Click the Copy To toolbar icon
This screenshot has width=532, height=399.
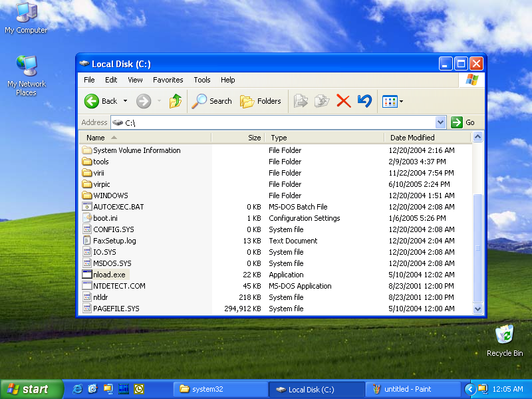[322, 101]
